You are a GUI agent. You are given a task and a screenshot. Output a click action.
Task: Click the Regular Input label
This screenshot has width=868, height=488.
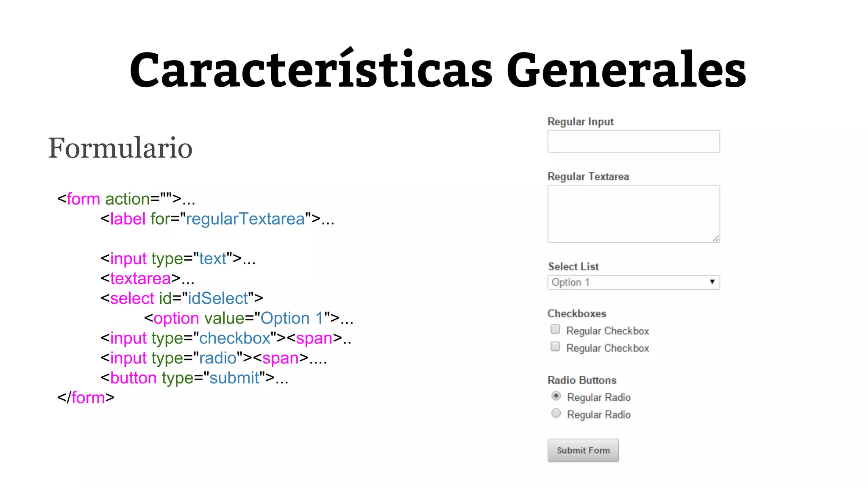(x=580, y=122)
